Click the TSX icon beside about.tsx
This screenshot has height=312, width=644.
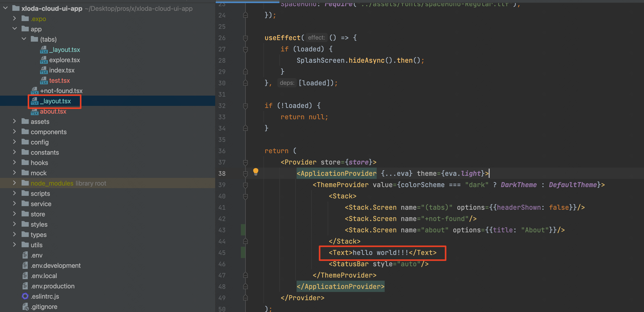(35, 112)
